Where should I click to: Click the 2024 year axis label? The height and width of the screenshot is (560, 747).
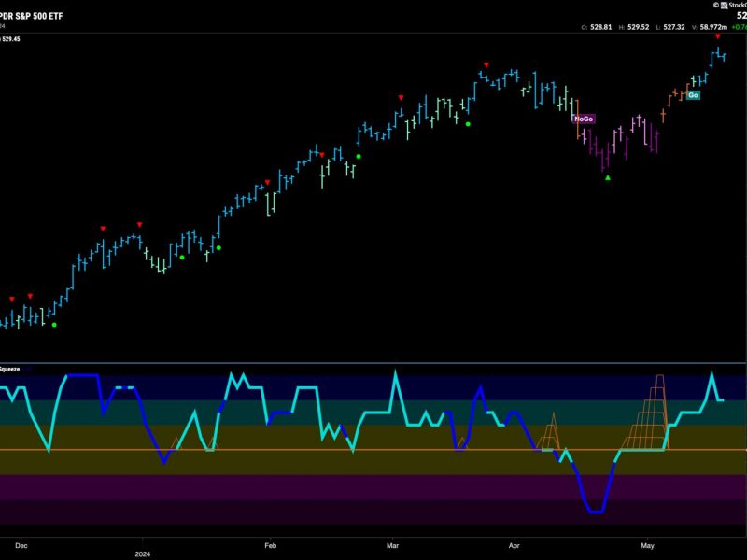143,553
